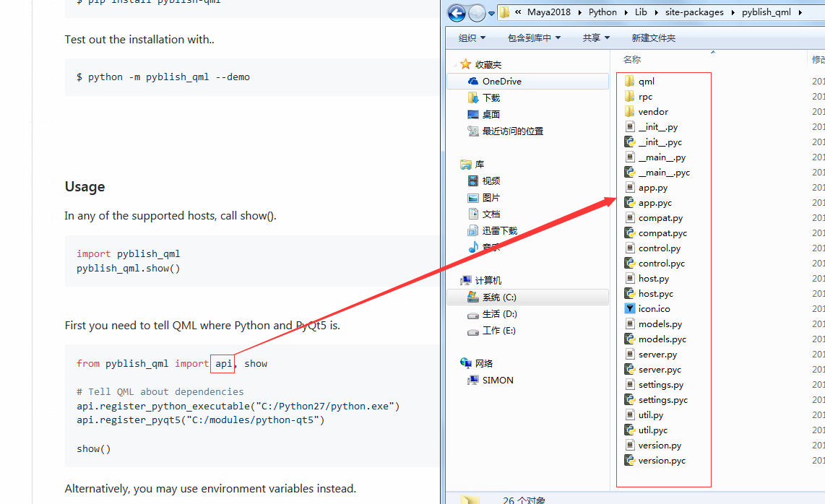The width and height of the screenshot is (825, 504).
Task: Click the Forward navigation arrow in Explorer
Action: tap(477, 12)
